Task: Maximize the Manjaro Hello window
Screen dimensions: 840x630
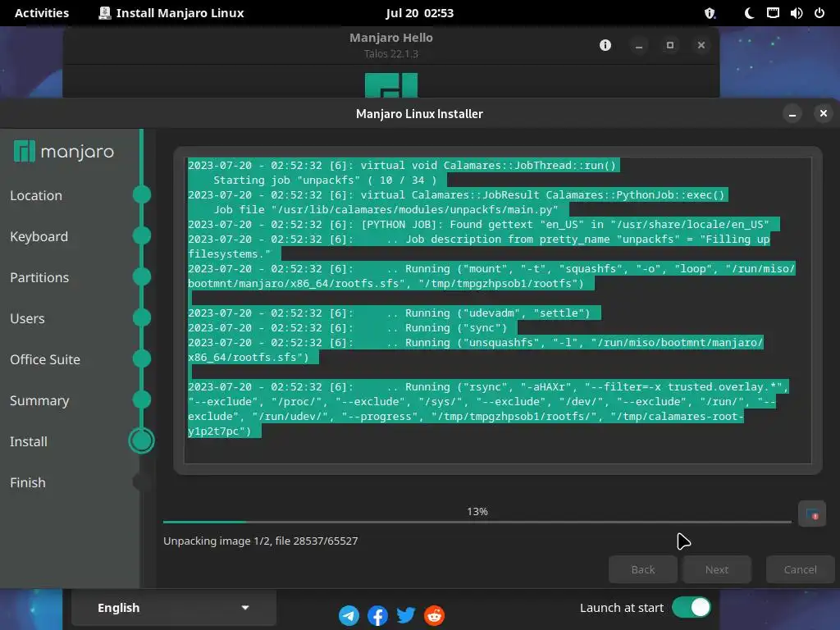Action: coord(669,45)
